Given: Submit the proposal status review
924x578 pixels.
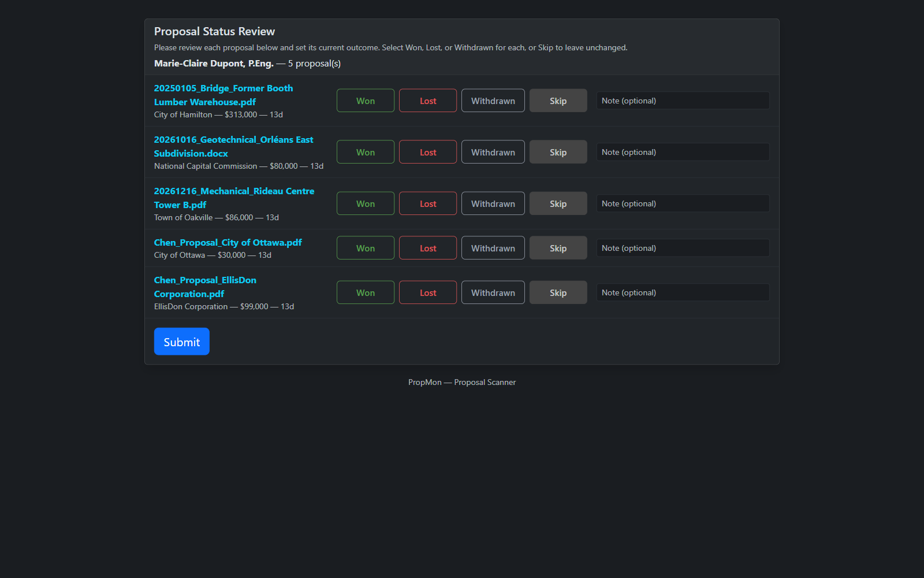Looking at the screenshot, I should coord(181,342).
